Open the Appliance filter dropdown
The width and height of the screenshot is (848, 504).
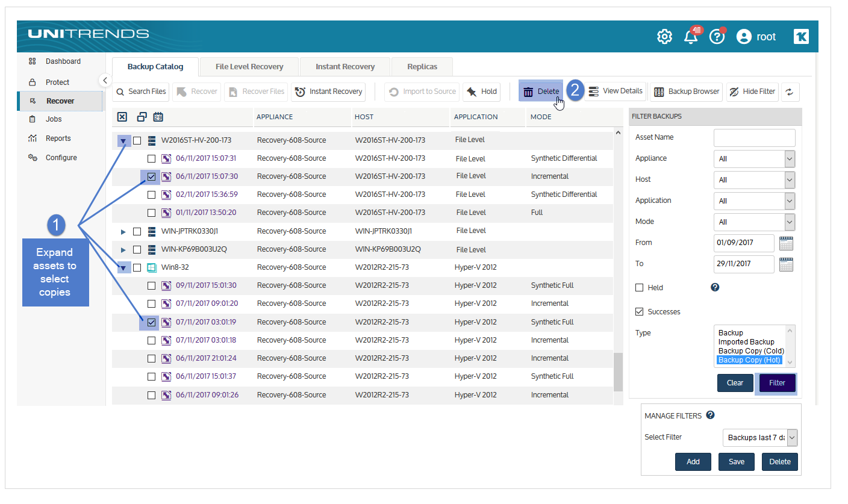[x=754, y=159]
